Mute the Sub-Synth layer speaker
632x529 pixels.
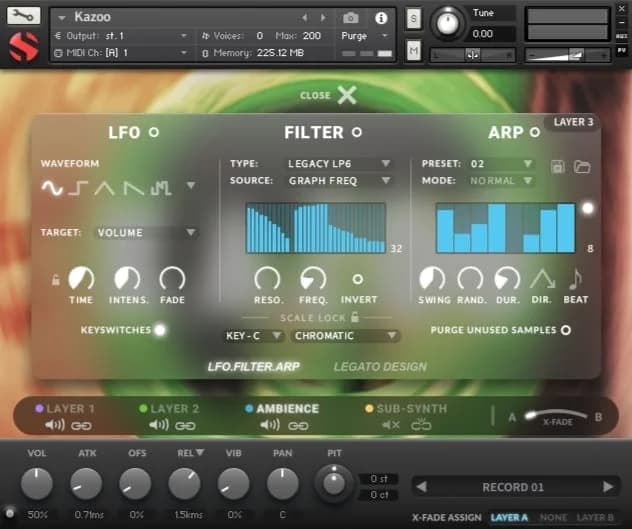pyautogui.click(x=389, y=425)
